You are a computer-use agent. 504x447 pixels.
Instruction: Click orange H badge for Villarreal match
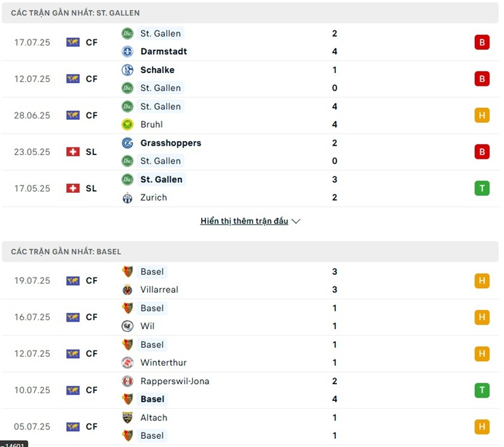482,281
